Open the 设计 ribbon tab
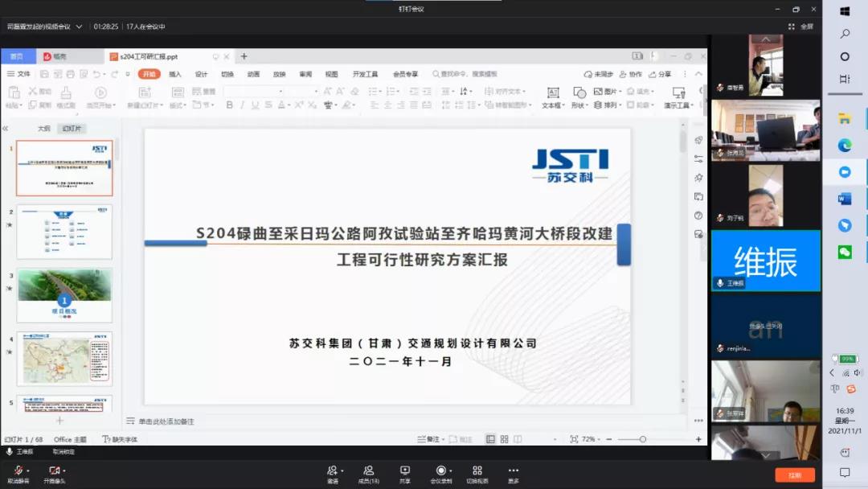Image resolution: width=868 pixels, height=489 pixels. 201,74
